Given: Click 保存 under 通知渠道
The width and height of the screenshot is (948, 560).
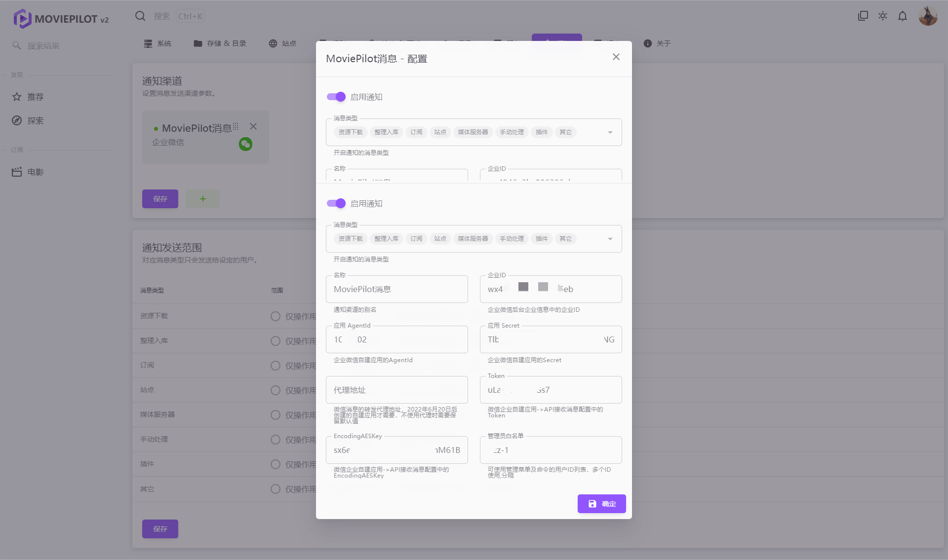Looking at the screenshot, I should [x=160, y=199].
